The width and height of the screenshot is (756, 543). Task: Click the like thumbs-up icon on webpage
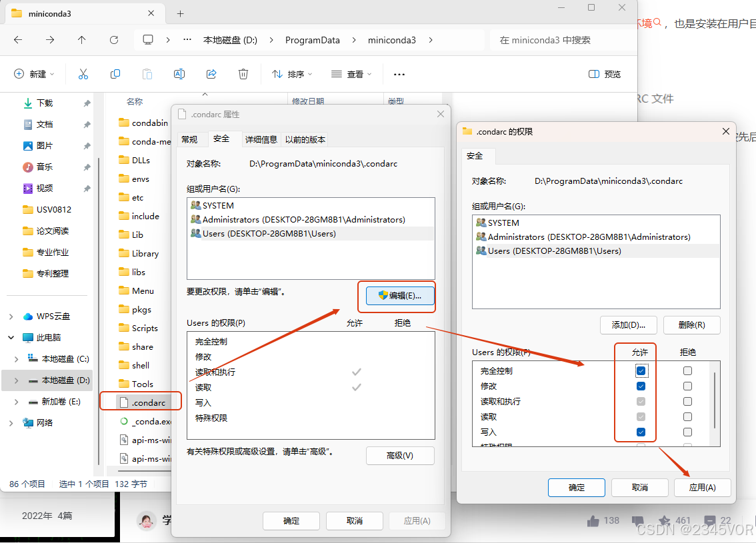(x=593, y=521)
